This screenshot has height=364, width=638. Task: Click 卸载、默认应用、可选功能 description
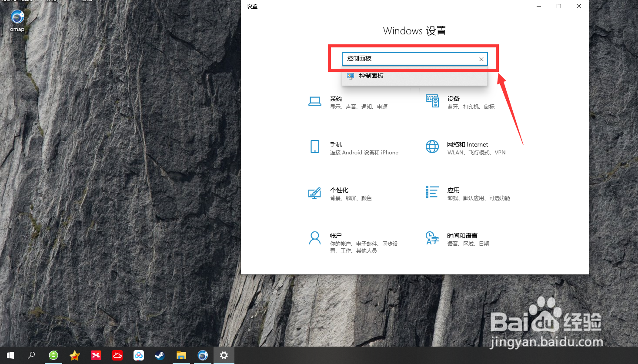click(479, 198)
